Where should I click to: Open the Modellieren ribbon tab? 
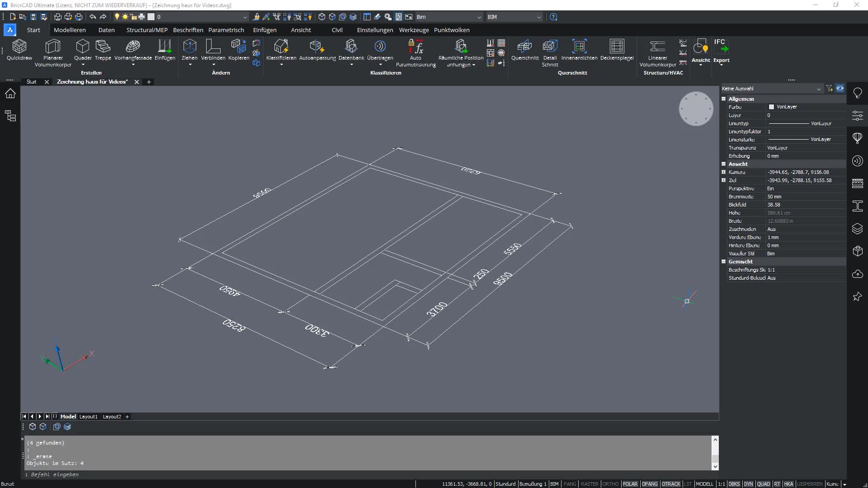pos(70,30)
